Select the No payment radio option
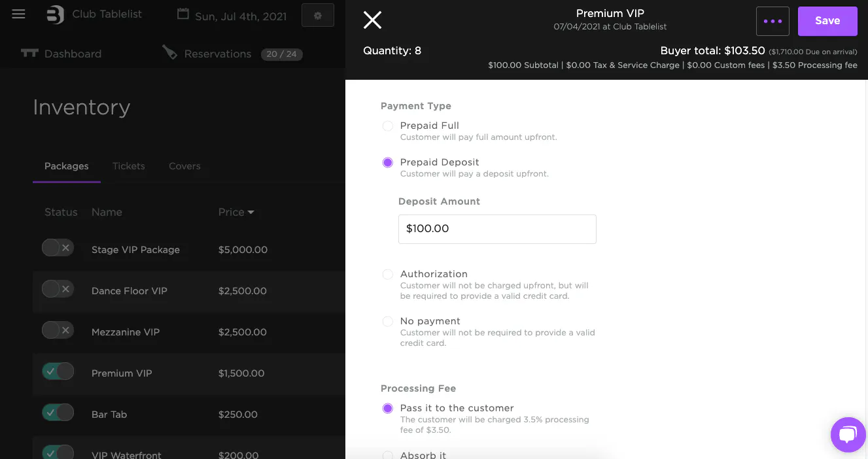Image resolution: width=868 pixels, height=459 pixels. click(x=388, y=322)
